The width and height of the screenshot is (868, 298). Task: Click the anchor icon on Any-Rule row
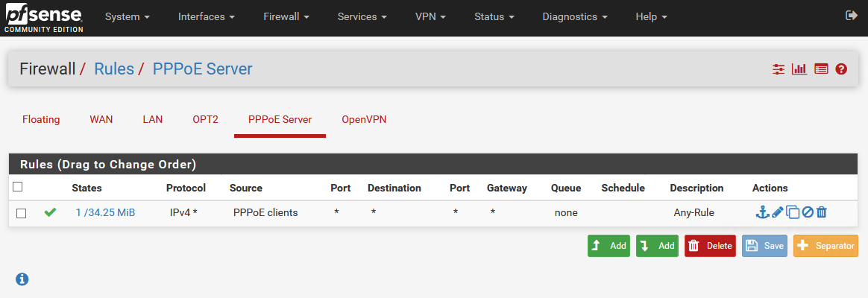[x=762, y=212]
